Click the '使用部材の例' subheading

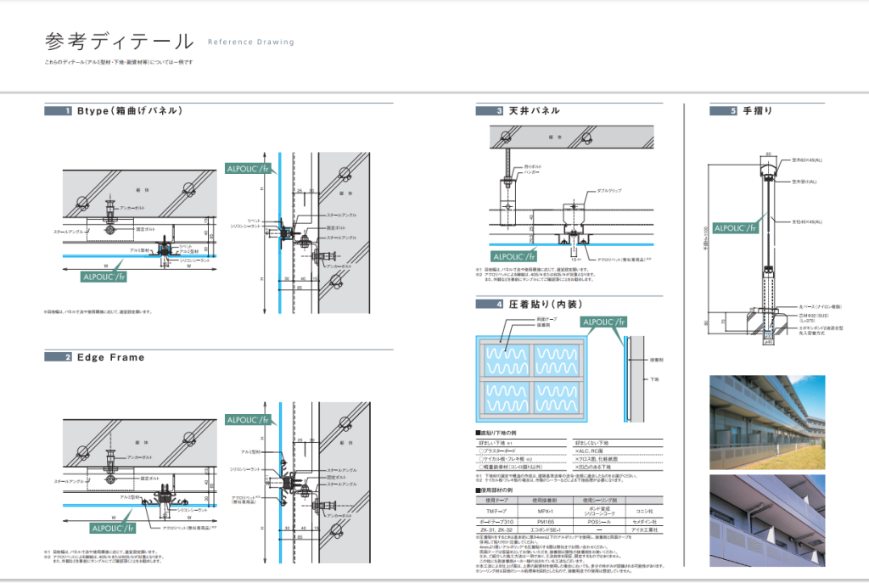(x=494, y=490)
